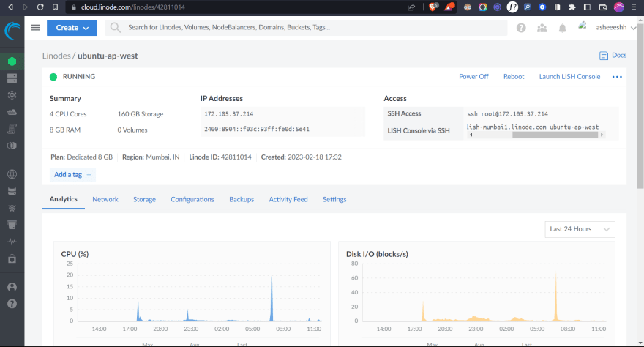Open Marketplace from the bag icon

(12, 258)
